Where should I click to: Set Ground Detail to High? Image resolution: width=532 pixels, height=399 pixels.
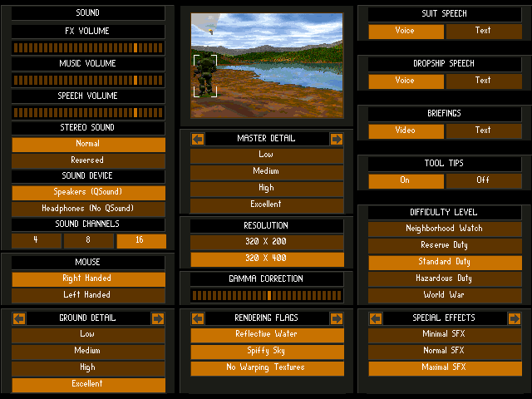[89, 368]
